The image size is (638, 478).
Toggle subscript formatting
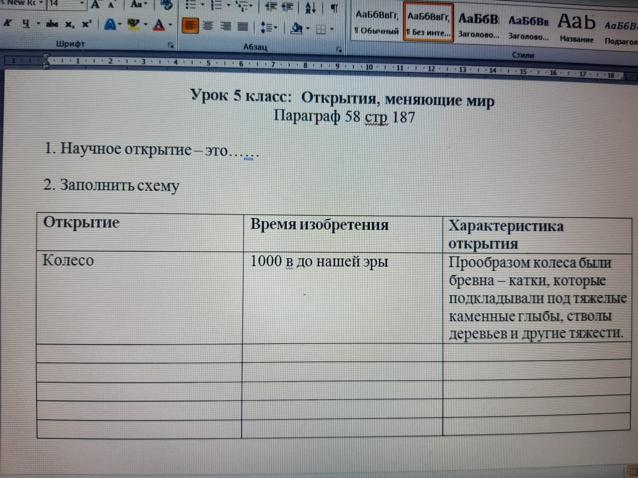click(x=69, y=25)
